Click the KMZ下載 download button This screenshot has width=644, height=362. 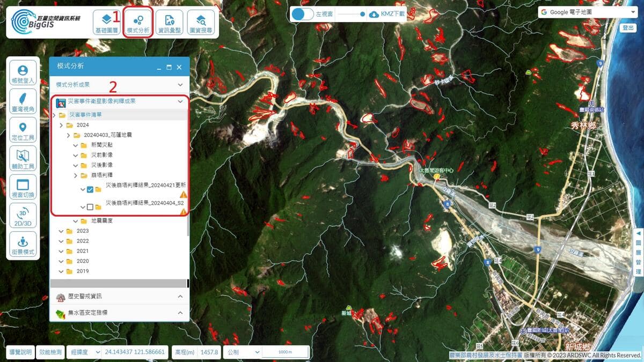(x=387, y=14)
